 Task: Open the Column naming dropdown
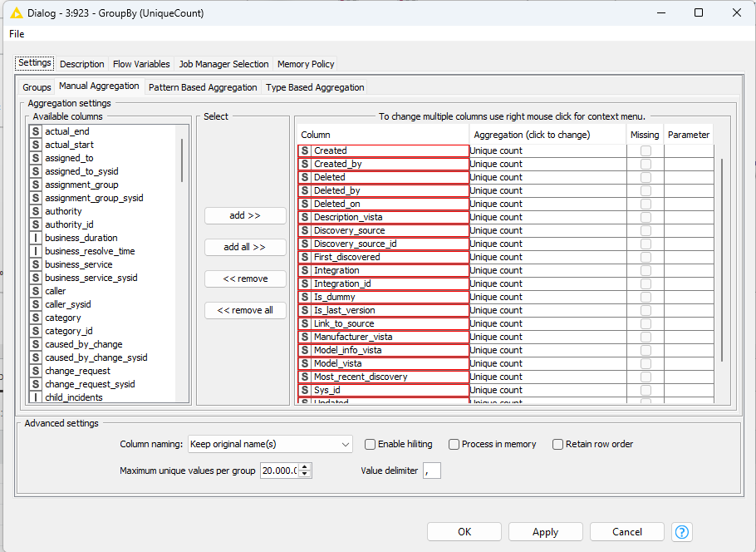pyautogui.click(x=271, y=444)
